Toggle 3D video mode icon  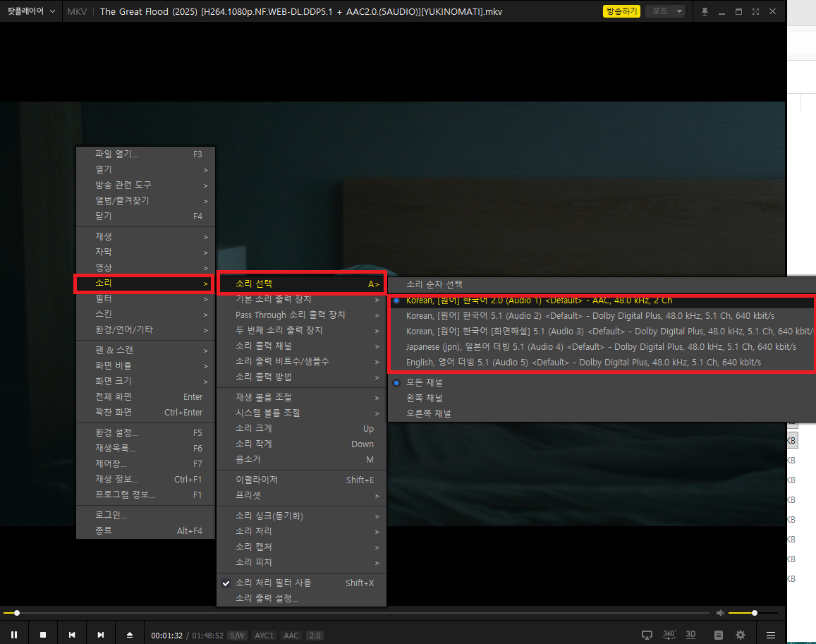[x=690, y=634]
